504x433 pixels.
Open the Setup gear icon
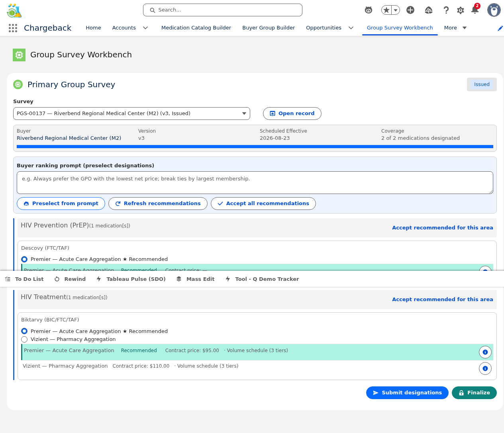461,10
